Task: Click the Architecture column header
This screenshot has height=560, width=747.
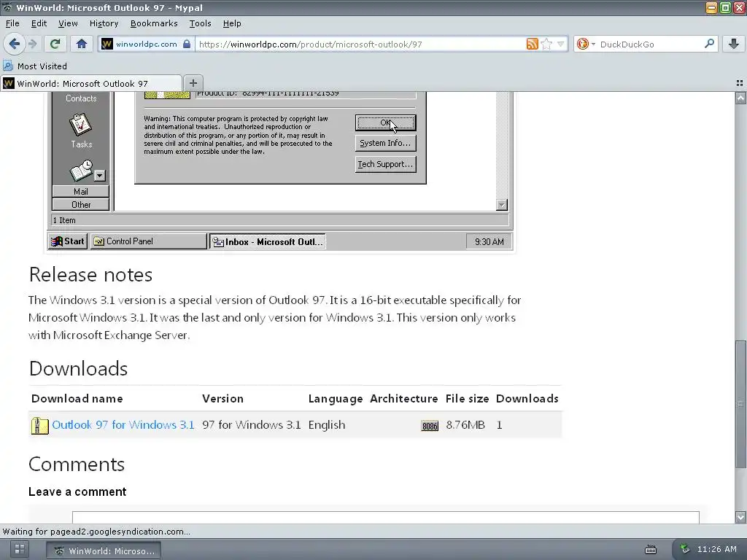Action: pyautogui.click(x=404, y=399)
